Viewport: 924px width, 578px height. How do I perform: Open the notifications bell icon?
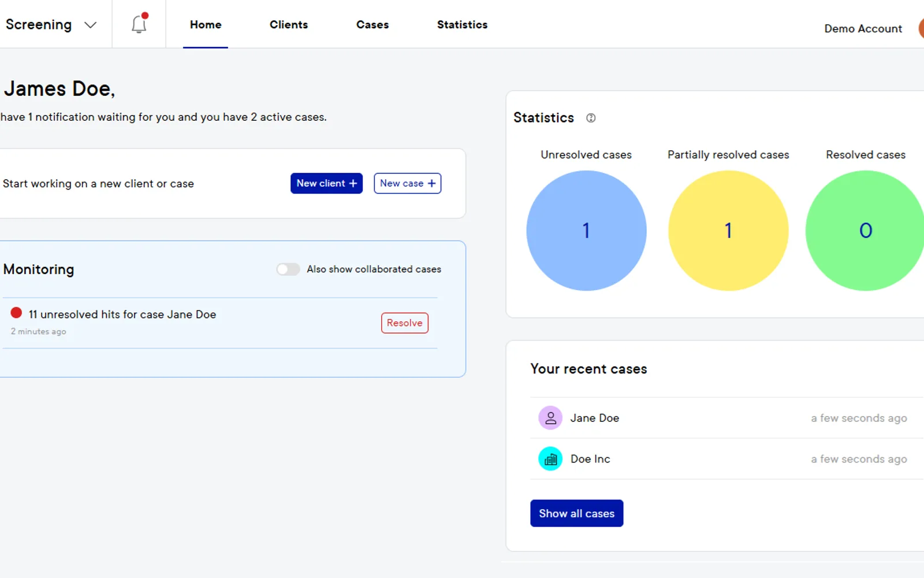[x=139, y=24]
